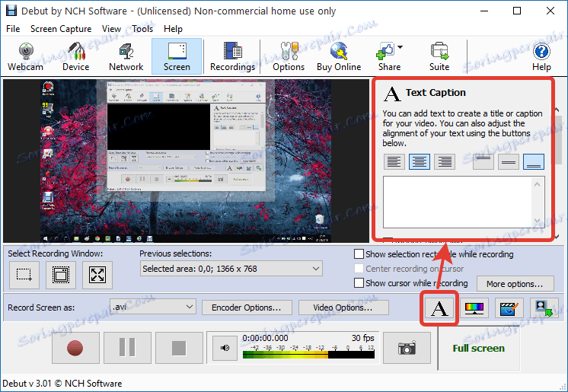
Task: Position caption in the vertical middle
Action: (509, 161)
